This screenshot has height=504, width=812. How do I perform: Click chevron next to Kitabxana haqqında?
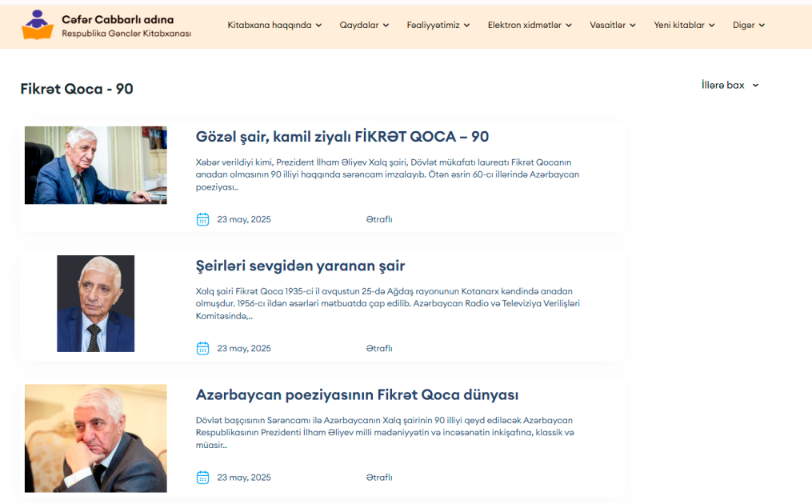[318, 26]
